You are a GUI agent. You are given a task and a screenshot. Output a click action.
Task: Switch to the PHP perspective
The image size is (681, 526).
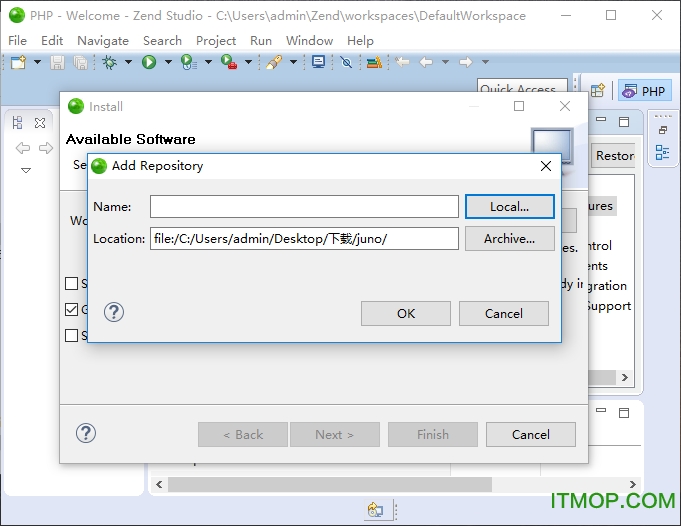point(644,91)
